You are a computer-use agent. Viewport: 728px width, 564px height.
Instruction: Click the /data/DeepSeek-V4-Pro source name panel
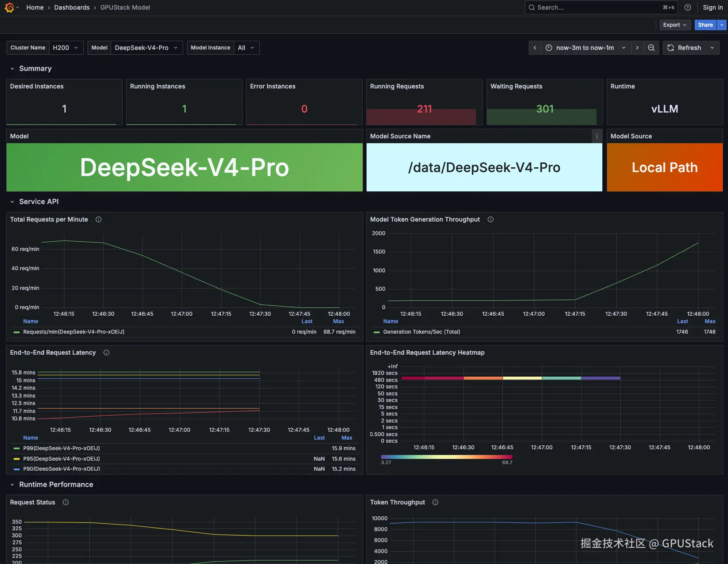[x=484, y=167]
